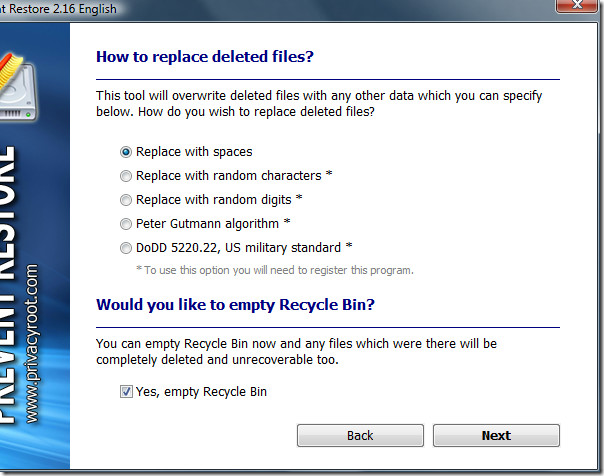Image resolution: width=604 pixels, height=476 pixels.
Task: Open www.privacyroot.com sidebar link
Action: click(x=32, y=344)
